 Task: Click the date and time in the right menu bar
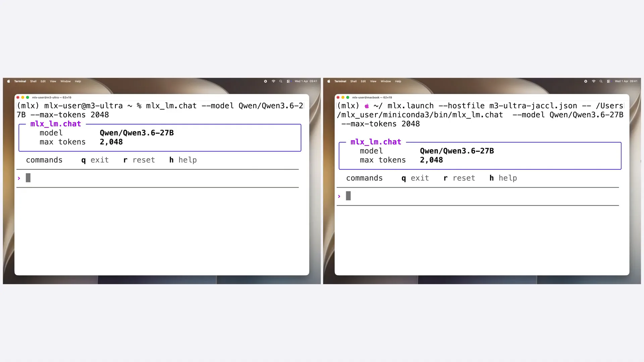[x=626, y=81]
